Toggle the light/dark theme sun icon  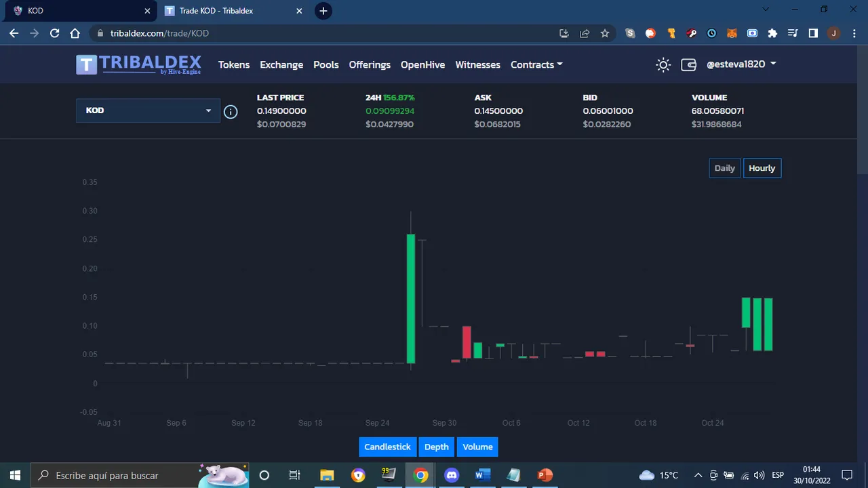click(663, 64)
